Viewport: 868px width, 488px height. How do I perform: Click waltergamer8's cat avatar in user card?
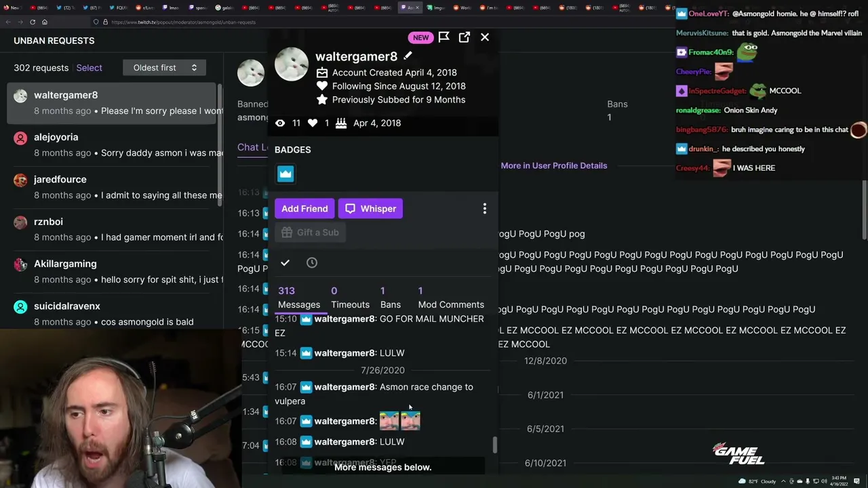(292, 64)
